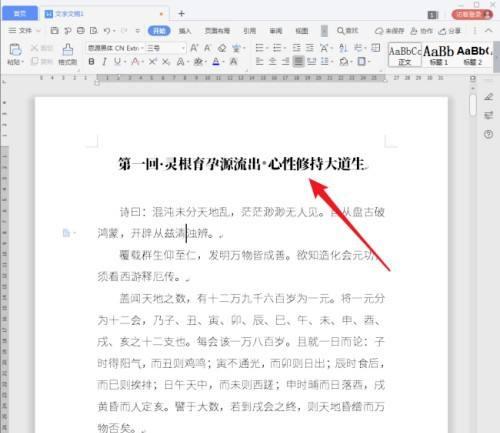Apply the 标题 2 style thumbnail
500x433 pixels.
point(473,55)
